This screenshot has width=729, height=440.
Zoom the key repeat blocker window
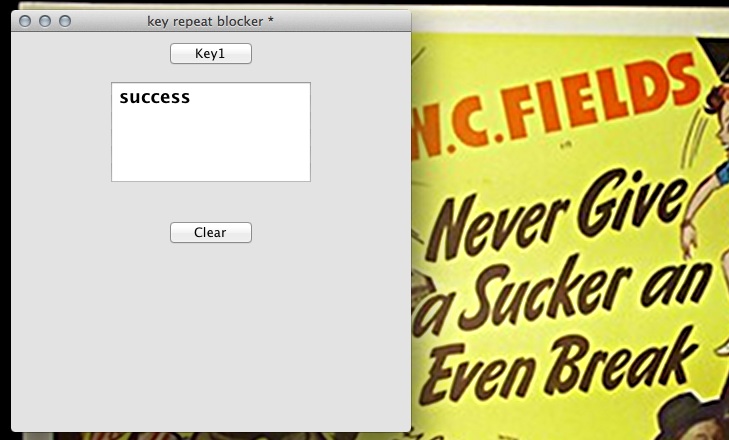coord(65,21)
